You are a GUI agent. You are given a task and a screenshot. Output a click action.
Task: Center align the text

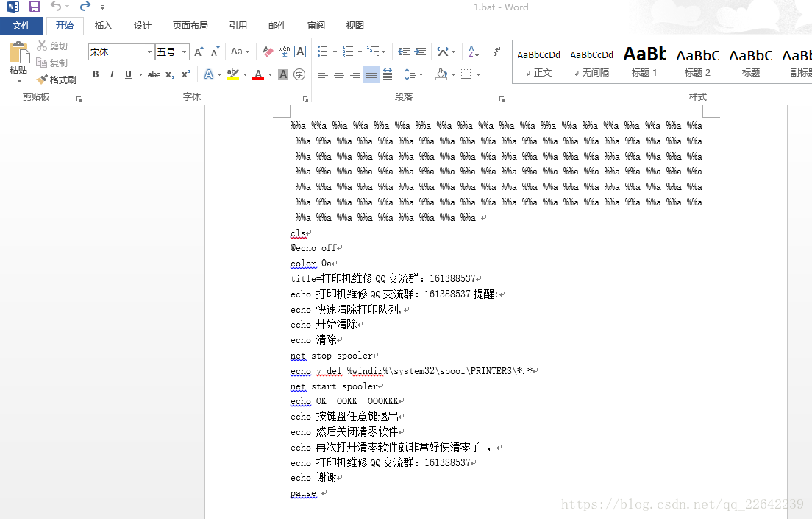(339, 74)
